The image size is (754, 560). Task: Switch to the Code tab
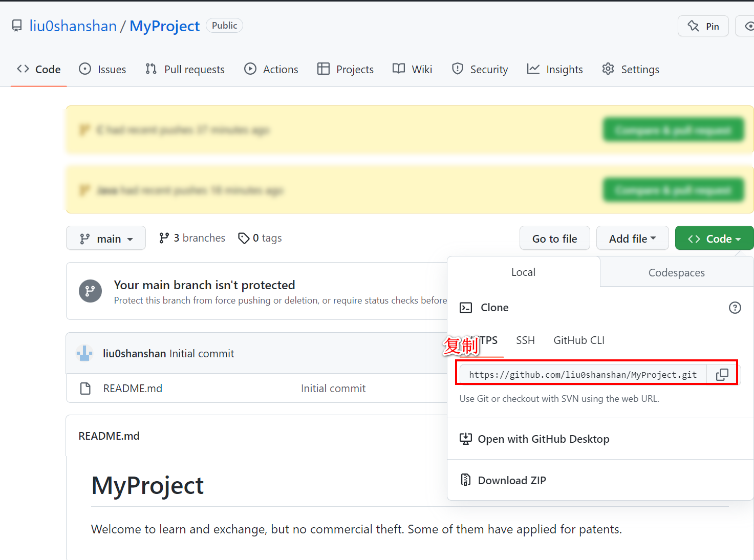click(39, 69)
